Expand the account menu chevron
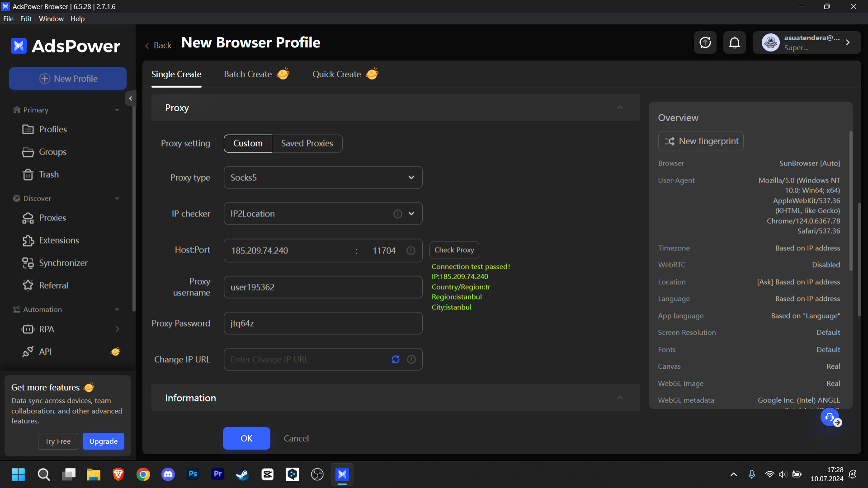 click(x=848, y=42)
